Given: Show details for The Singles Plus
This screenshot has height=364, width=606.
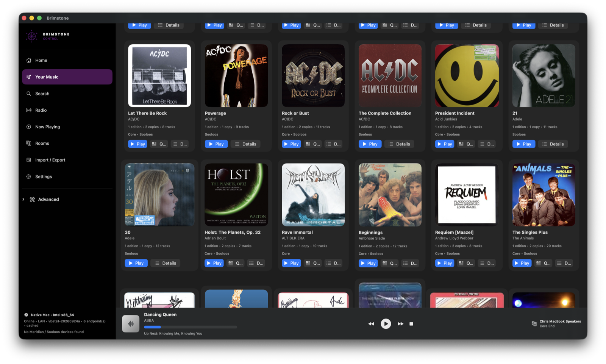Looking at the screenshot, I should [564, 263].
